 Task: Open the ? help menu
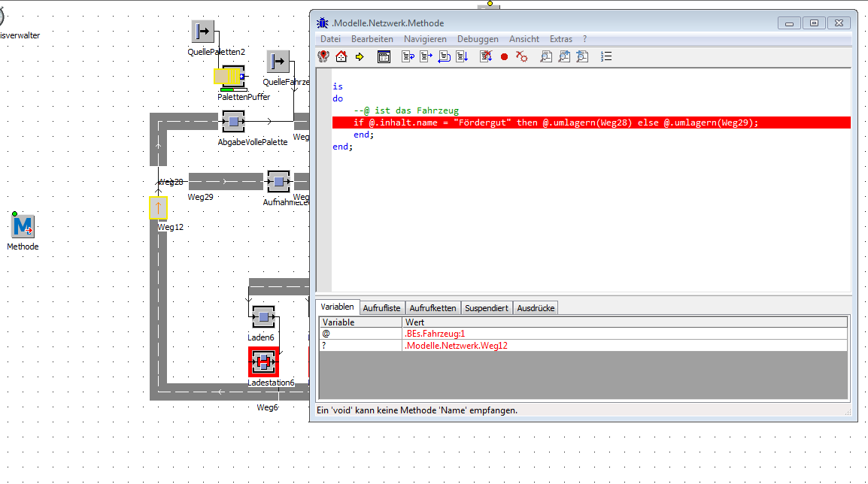(584, 39)
